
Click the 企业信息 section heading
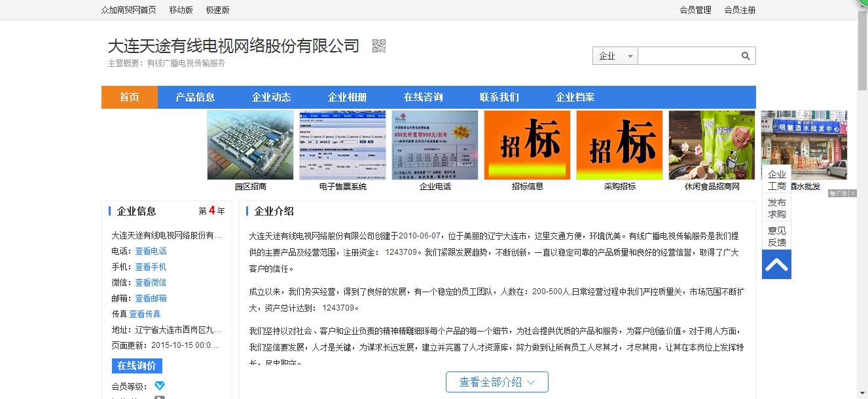136,211
